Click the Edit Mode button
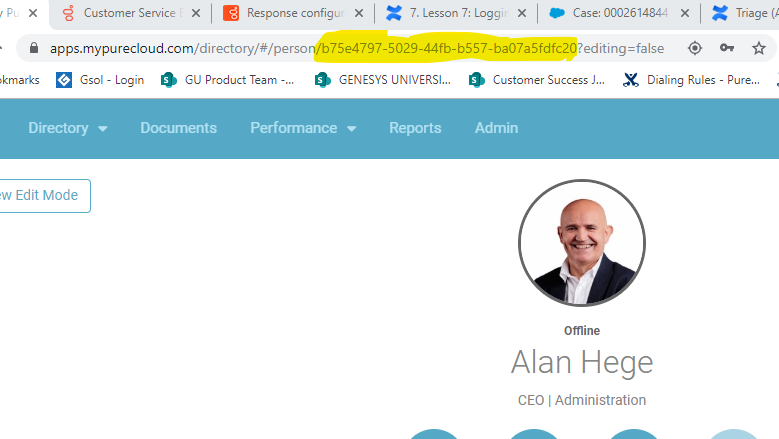779x439 pixels. pos(44,196)
